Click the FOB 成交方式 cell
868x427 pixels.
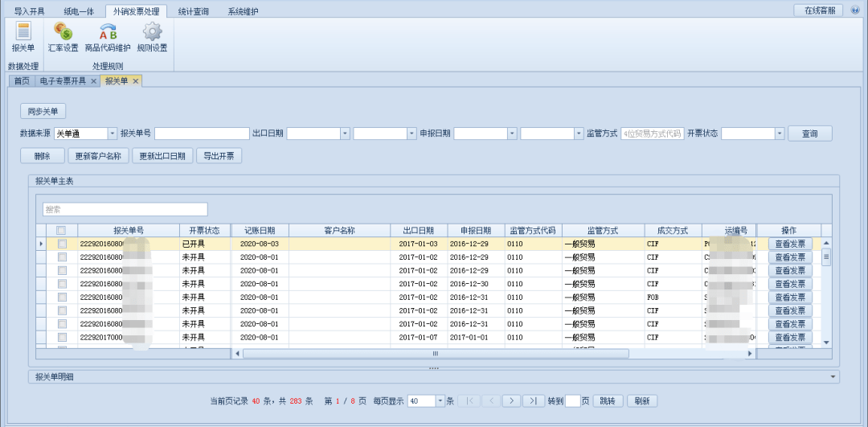[673, 297]
